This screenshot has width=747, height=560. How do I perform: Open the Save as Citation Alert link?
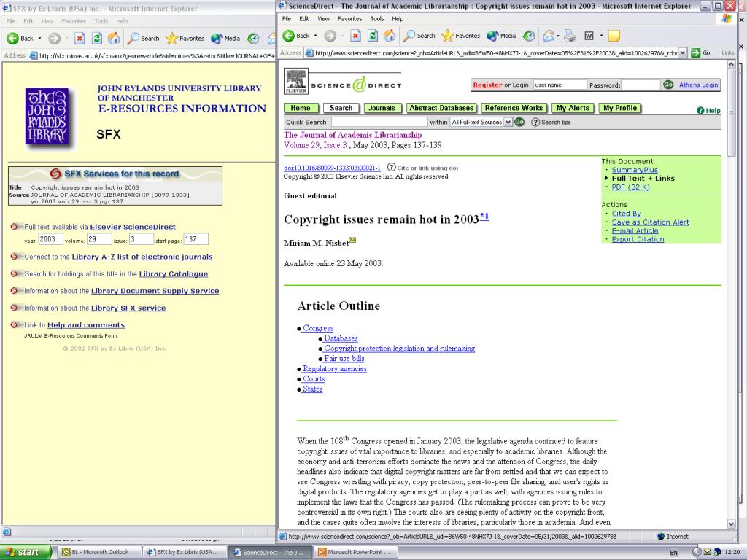(x=650, y=222)
